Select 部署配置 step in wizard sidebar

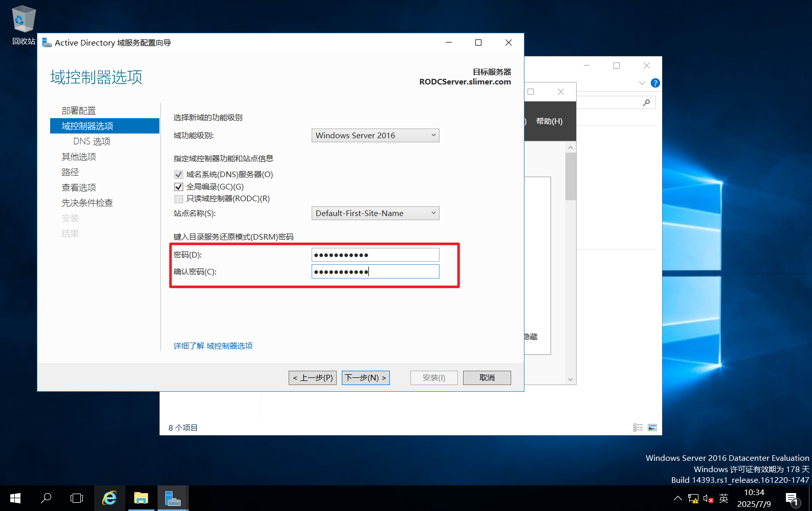[x=79, y=111]
